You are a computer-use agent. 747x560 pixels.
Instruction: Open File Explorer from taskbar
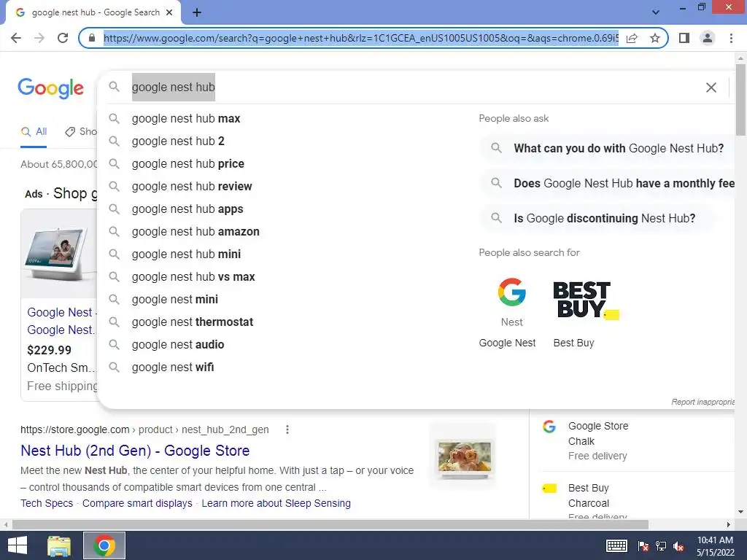click(x=58, y=545)
